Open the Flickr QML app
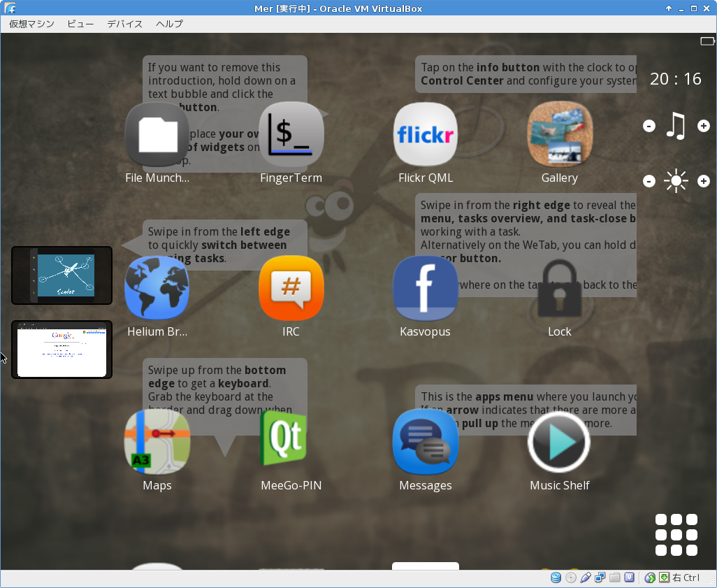The height and width of the screenshot is (588, 717). [426, 134]
